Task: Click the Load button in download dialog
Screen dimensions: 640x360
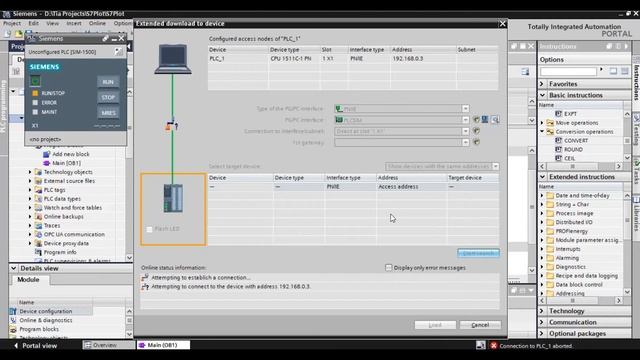Action: pyautogui.click(x=435, y=325)
